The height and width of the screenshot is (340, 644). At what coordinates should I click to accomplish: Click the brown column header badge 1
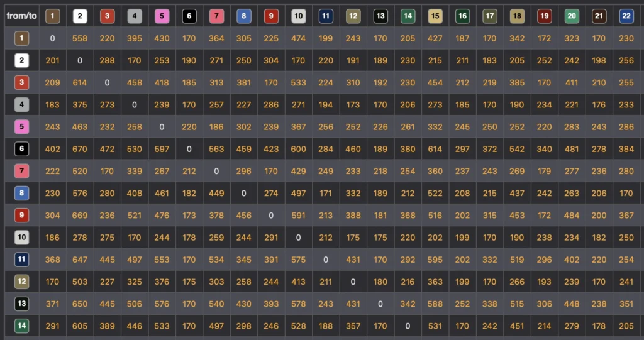point(53,16)
